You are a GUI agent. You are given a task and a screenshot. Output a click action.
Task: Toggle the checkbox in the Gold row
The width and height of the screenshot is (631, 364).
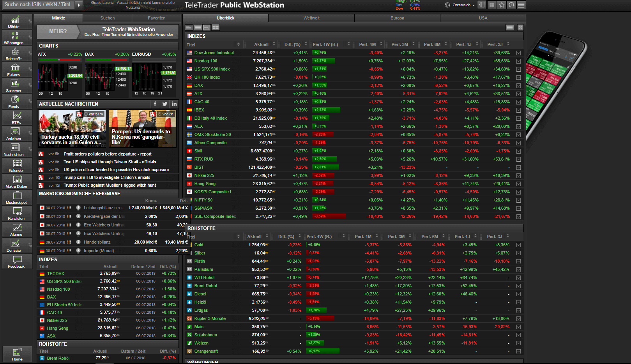click(x=518, y=245)
